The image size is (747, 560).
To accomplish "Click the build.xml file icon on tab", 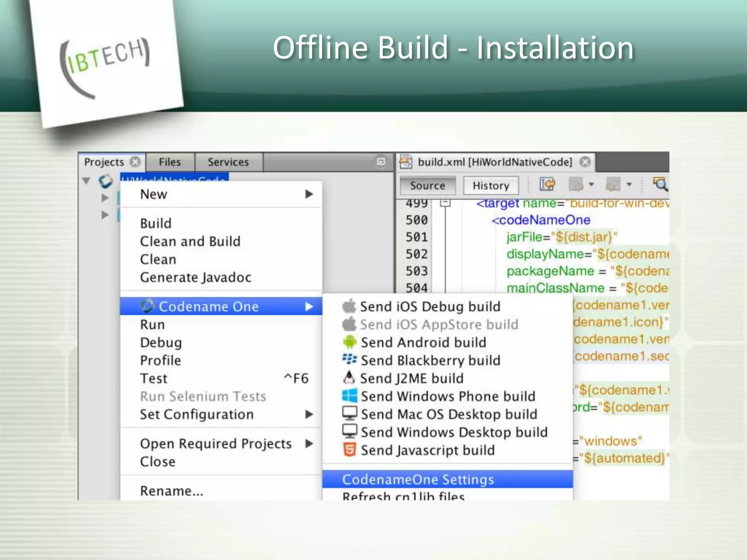I will coord(406,162).
